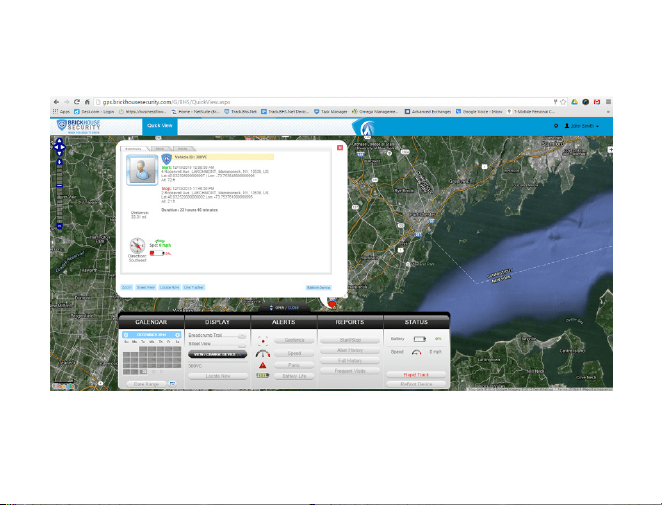Click the Full History report button
662x505 pixels.
point(350,361)
